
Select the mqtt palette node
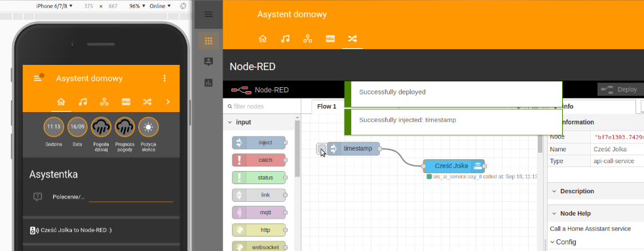(x=259, y=212)
